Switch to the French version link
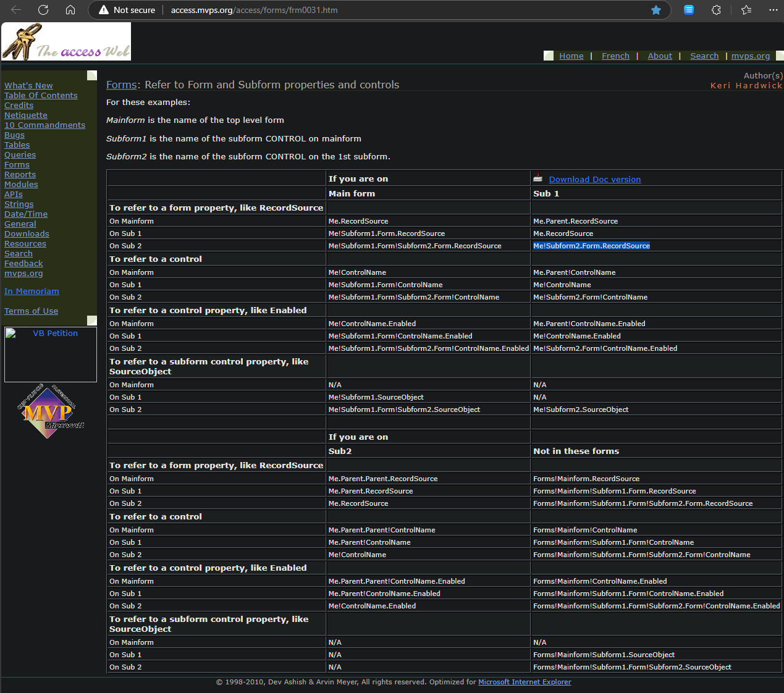The height and width of the screenshot is (693, 784). [615, 56]
